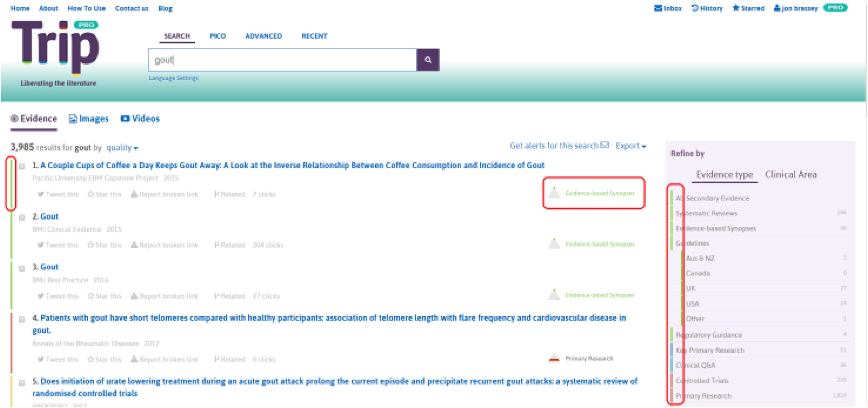Image resolution: width=868 pixels, height=408 pixels.
Task: Click the search magnifier button
Action: click(x=428, y=60)
